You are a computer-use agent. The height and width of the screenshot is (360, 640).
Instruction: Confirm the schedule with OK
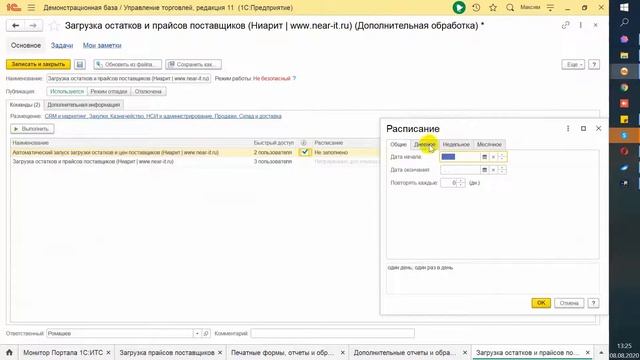click(541, 303)
